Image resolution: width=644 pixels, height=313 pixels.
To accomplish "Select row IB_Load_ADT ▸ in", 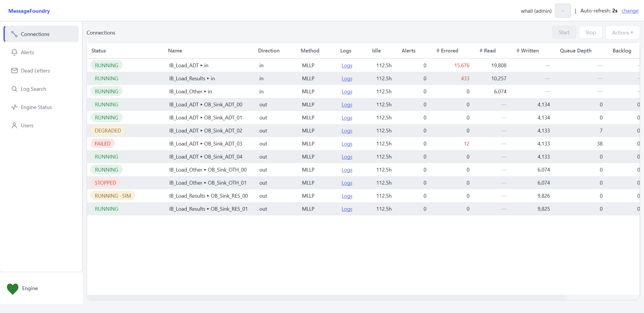I will click(363, 65).
